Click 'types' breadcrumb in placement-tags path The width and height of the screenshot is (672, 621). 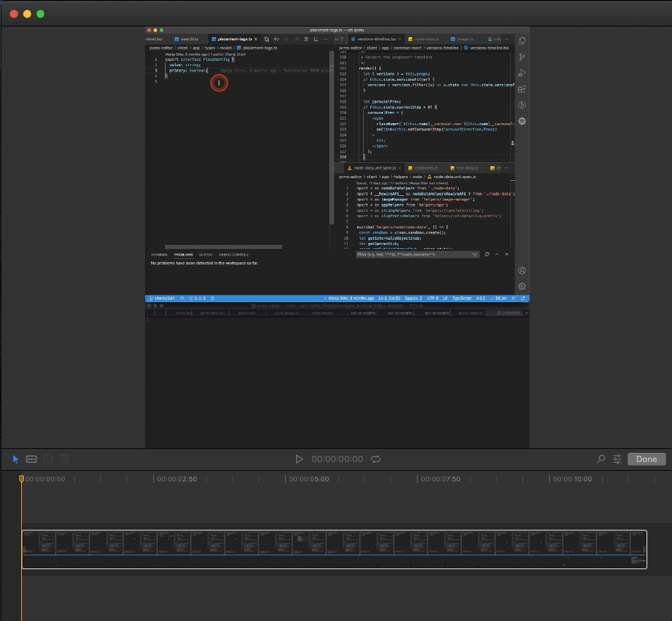[210, 48]
